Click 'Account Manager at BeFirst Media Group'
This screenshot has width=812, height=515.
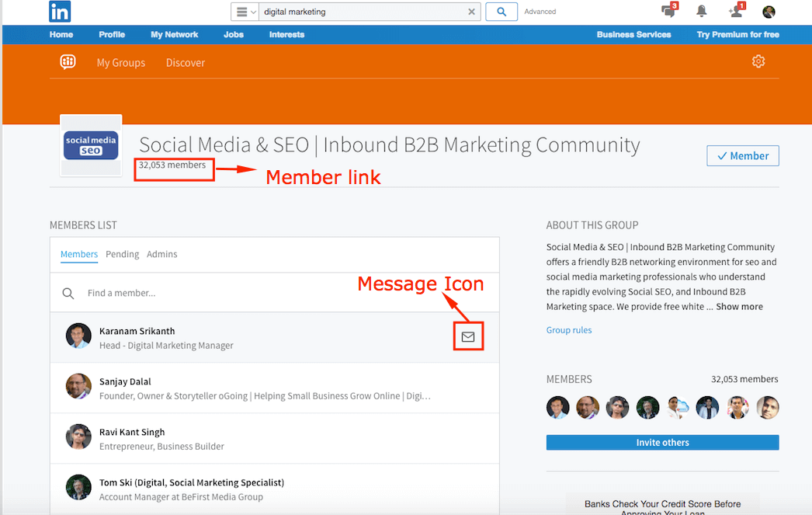[181, 497]
